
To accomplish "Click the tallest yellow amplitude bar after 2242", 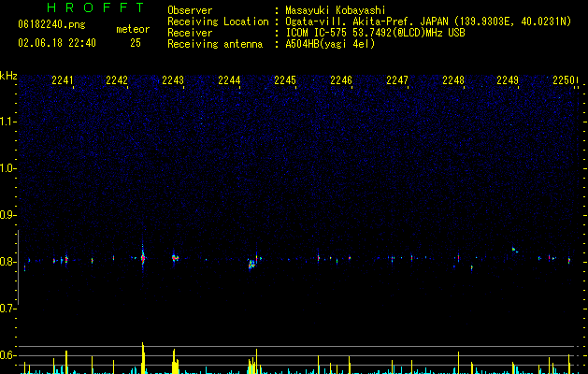I will click(x=142, y=358).
